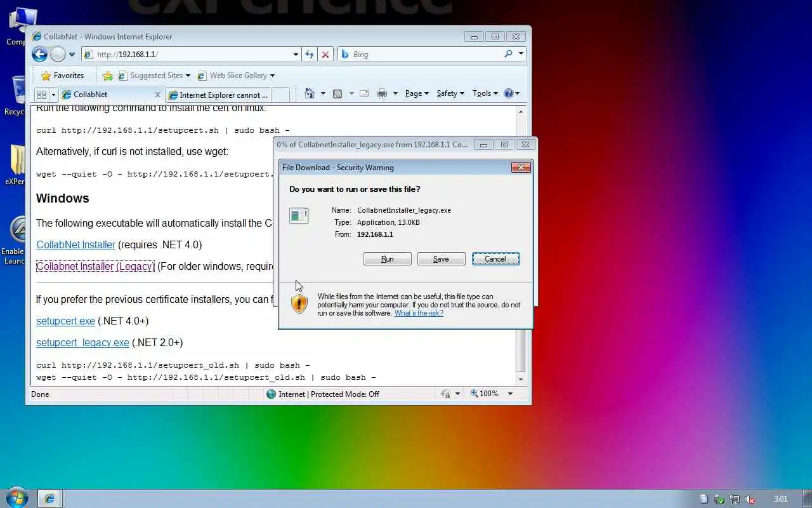Open a new blank tab
Screen dimensions: 812x508
(281, 95)
